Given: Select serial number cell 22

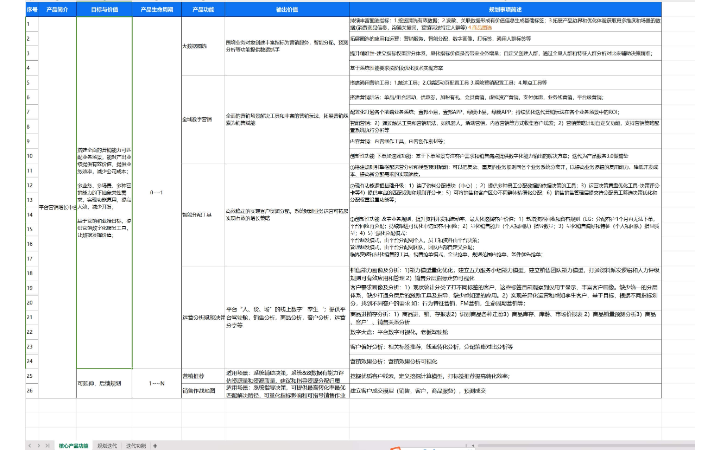Looking at the screenshot, I should (32, 332).
